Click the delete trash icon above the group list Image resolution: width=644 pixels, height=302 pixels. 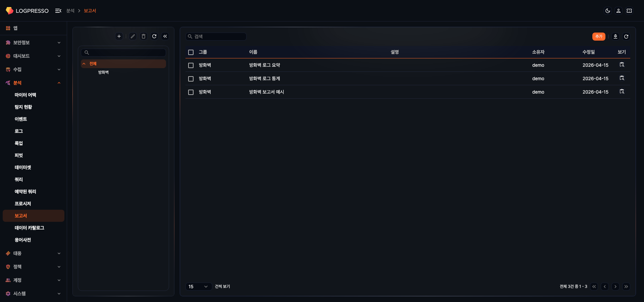[144, 36]
